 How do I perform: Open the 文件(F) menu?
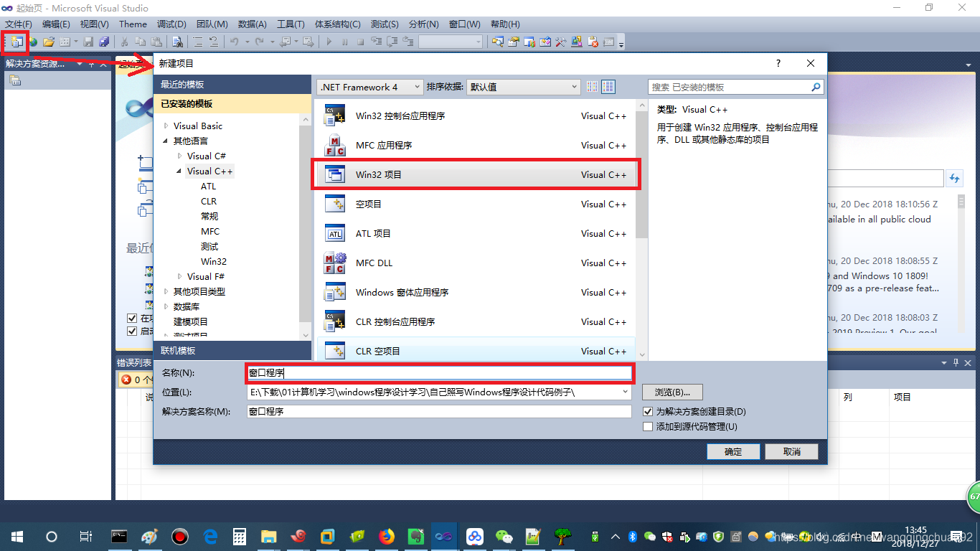(x=19, y=24)
